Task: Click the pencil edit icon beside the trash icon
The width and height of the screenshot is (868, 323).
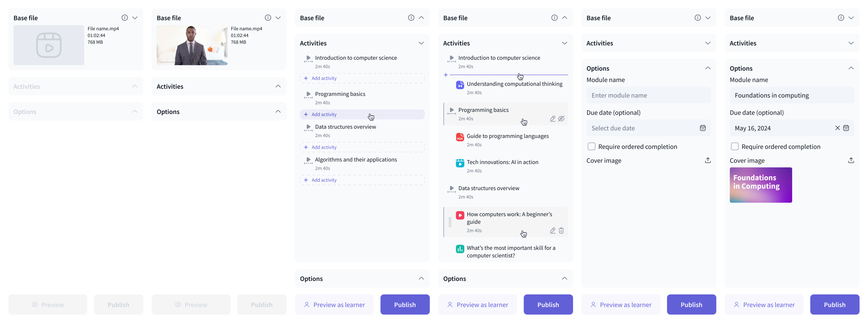Action: click(x=553, y=231)
